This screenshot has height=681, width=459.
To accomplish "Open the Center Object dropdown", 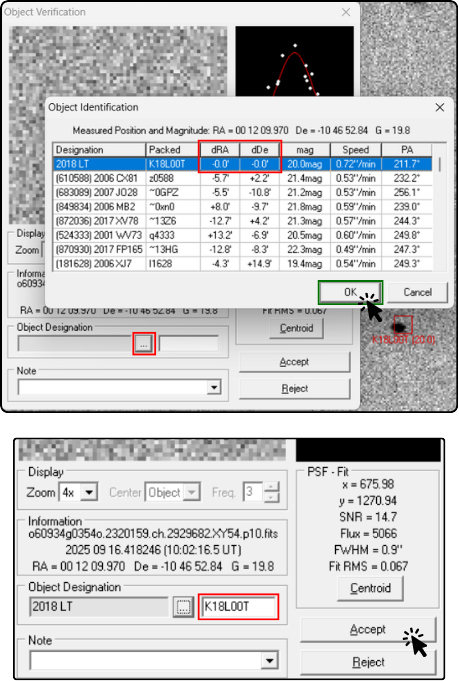I will tap(192, 493).
